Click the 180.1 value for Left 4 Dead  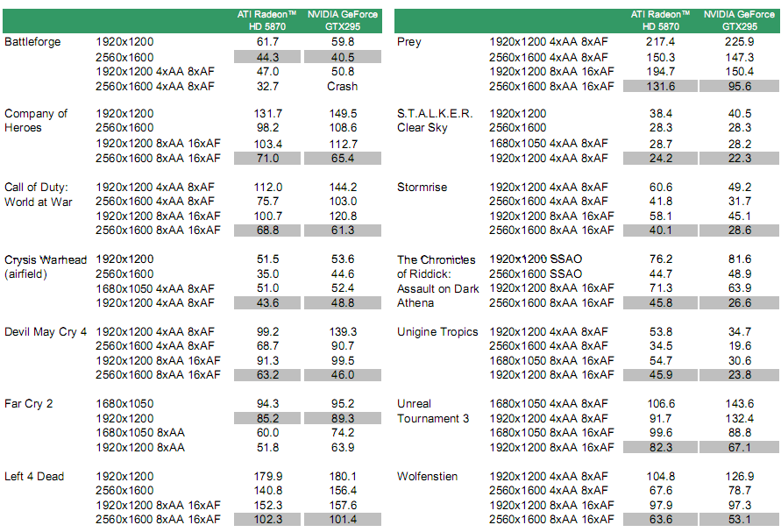coord(342,477)
